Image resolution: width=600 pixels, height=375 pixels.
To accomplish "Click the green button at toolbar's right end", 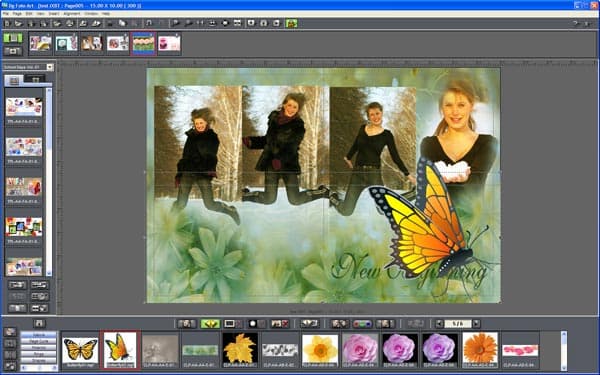I will [x=291, y=23].
